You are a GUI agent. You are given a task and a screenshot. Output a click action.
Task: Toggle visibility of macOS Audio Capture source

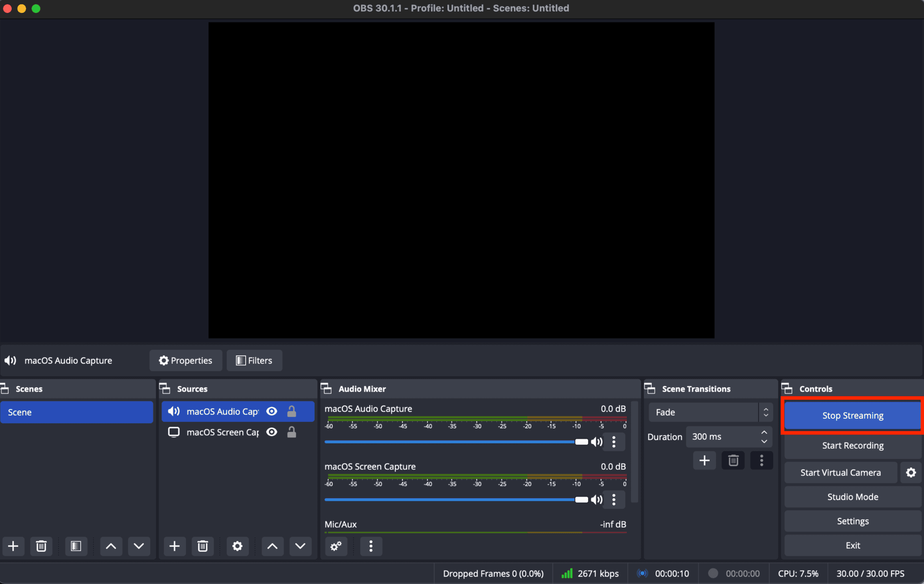tap(272, 412)
